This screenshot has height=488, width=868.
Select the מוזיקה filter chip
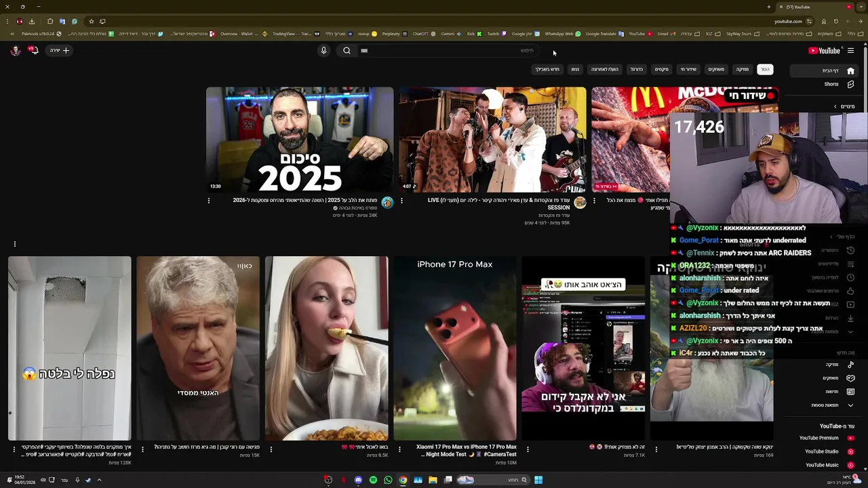[743, 69]
